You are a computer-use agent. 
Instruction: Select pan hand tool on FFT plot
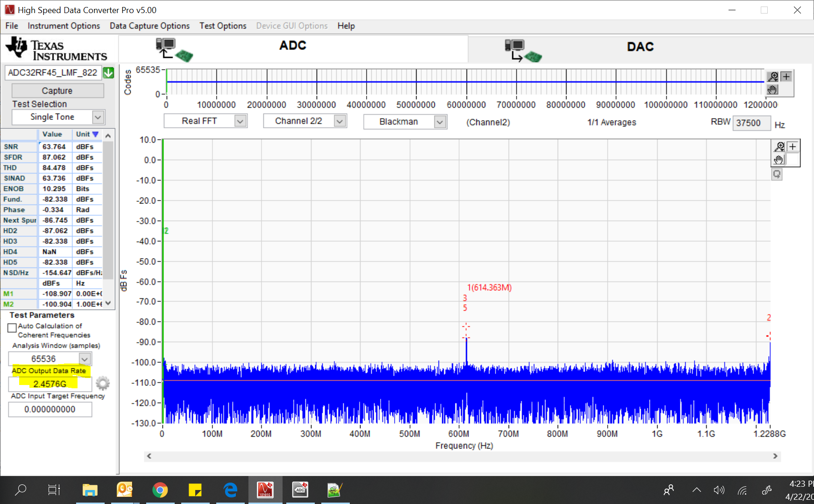click(779, 160)
